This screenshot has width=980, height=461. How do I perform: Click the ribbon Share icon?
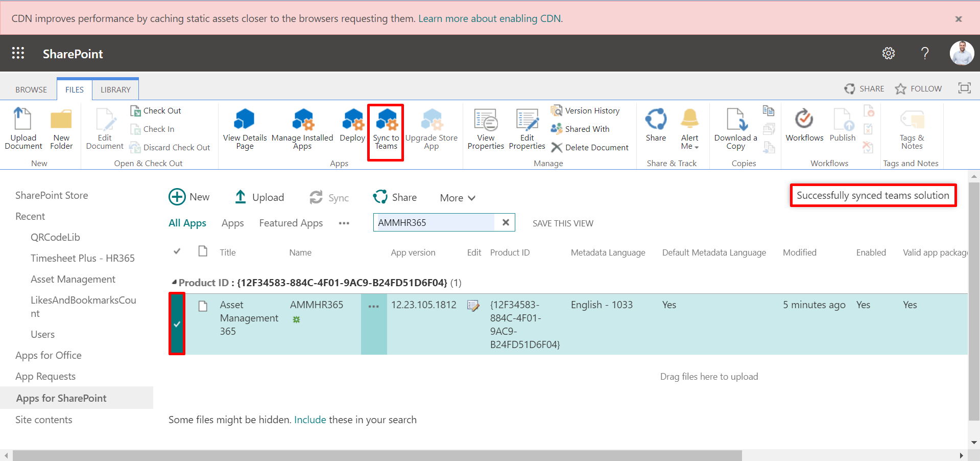point(656,125)
